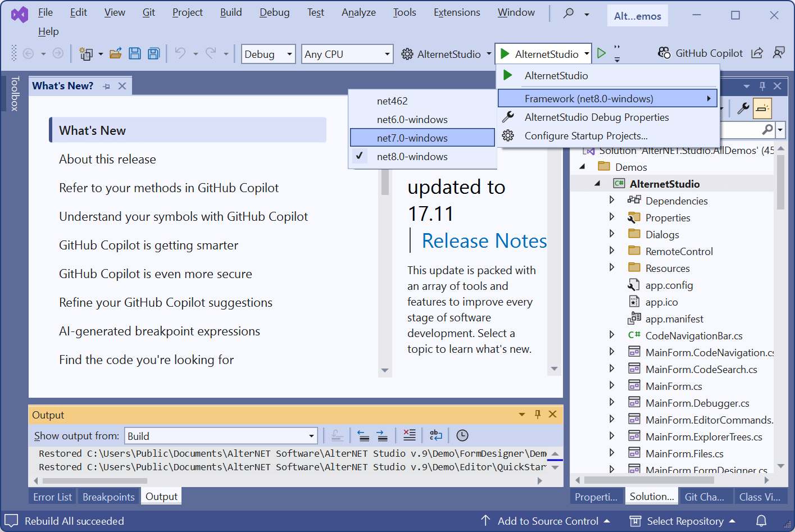Open the Release Notes link
This screenshot has height=532, width=795.
(484, 241)
